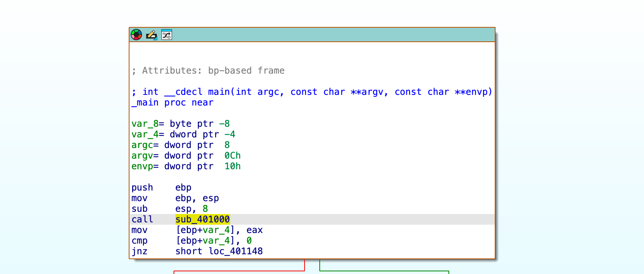This screenshot has height=274, width=644.
Task: Select the highlighted sub_401000 call target
Action: 202,219
